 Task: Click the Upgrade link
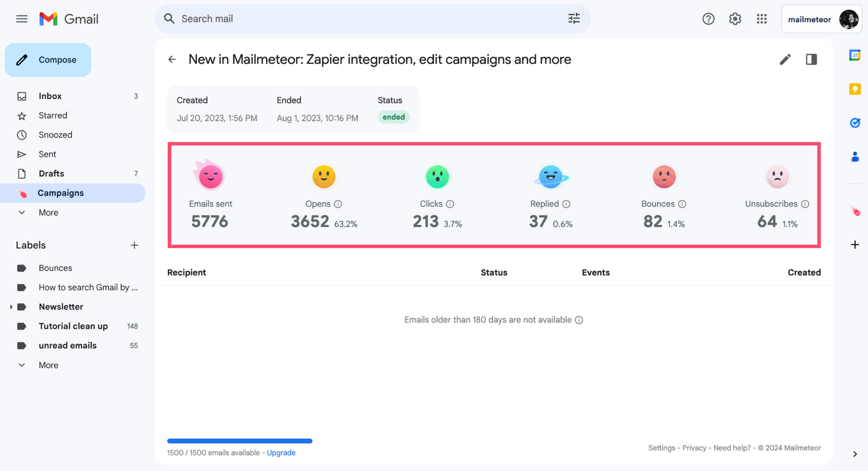pyautogui.click(x=281, y=453)
